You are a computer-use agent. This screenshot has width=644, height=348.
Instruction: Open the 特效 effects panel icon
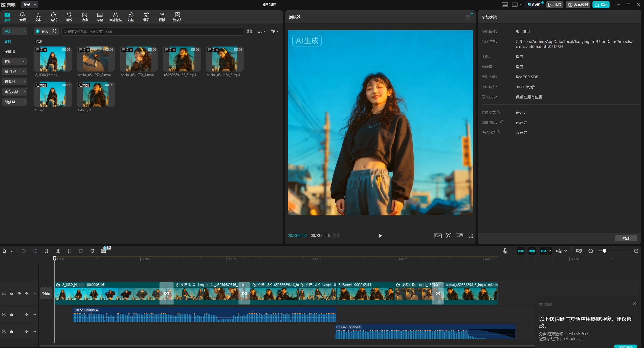[69, 17]
